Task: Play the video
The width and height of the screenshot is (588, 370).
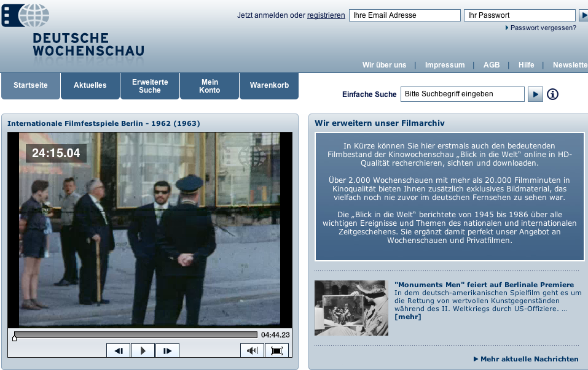Action: (143, 350)
